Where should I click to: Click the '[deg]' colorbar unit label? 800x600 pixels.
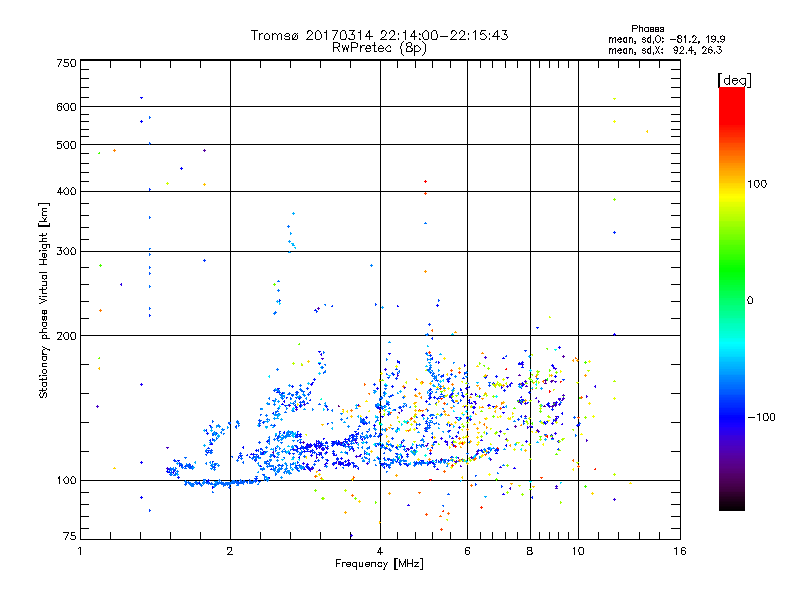coord(734,80)
